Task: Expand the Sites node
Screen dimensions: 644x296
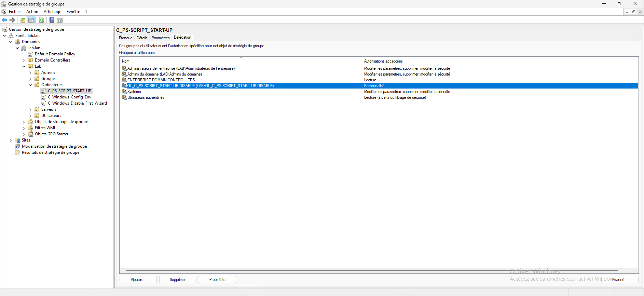Action: (11, 140)
